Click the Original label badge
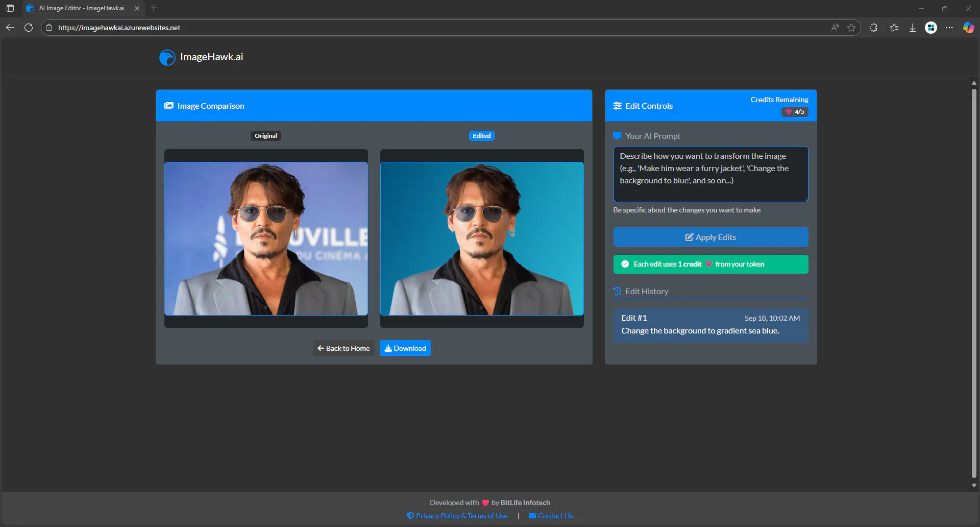The width and height of the screenshot is (980, 527). [x=266, y=136]
